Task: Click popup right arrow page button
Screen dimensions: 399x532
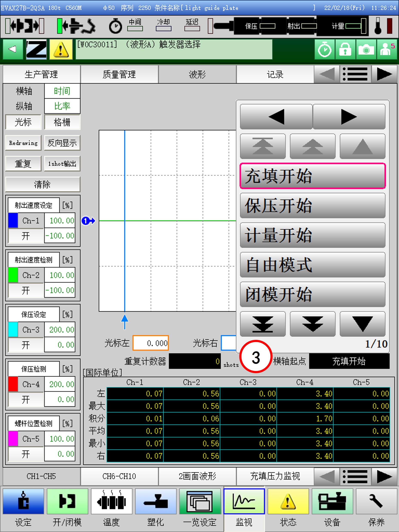Action: point(349,117)
